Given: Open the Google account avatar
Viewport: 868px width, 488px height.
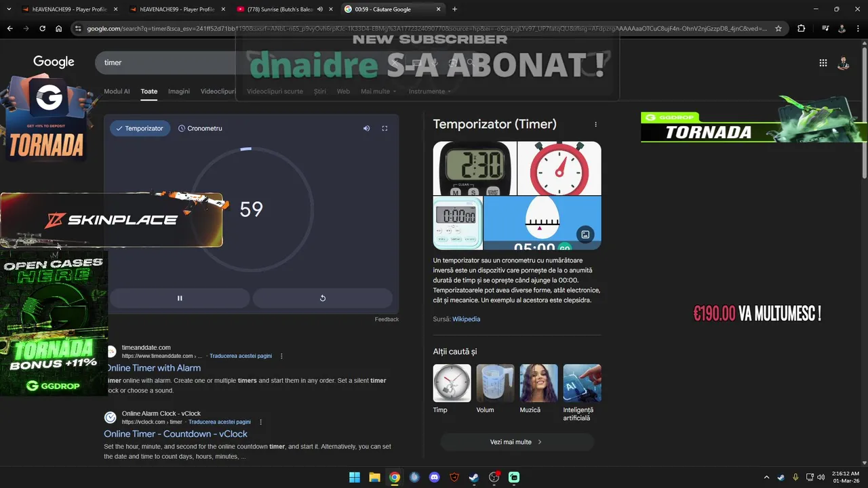Looking at the screenshot, I should 843,63.
